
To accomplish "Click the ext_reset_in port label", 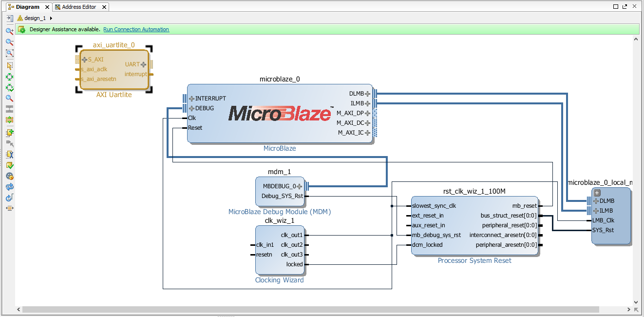I will (x=428, y=216).
